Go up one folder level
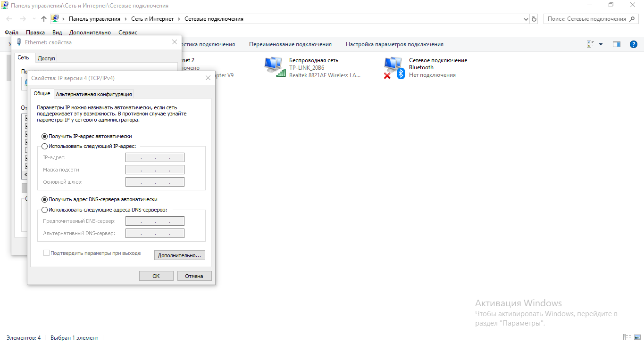 point(44,19)
